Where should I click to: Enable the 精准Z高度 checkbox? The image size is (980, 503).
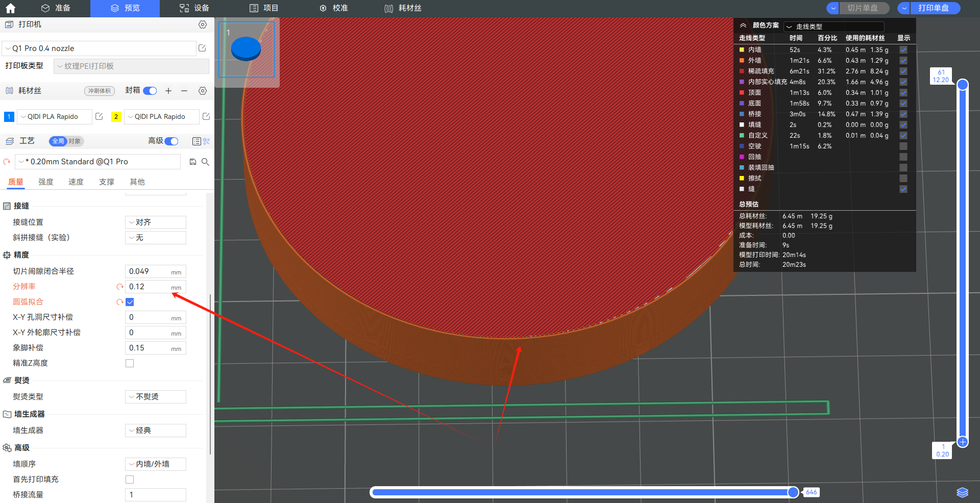click(130, 363)
